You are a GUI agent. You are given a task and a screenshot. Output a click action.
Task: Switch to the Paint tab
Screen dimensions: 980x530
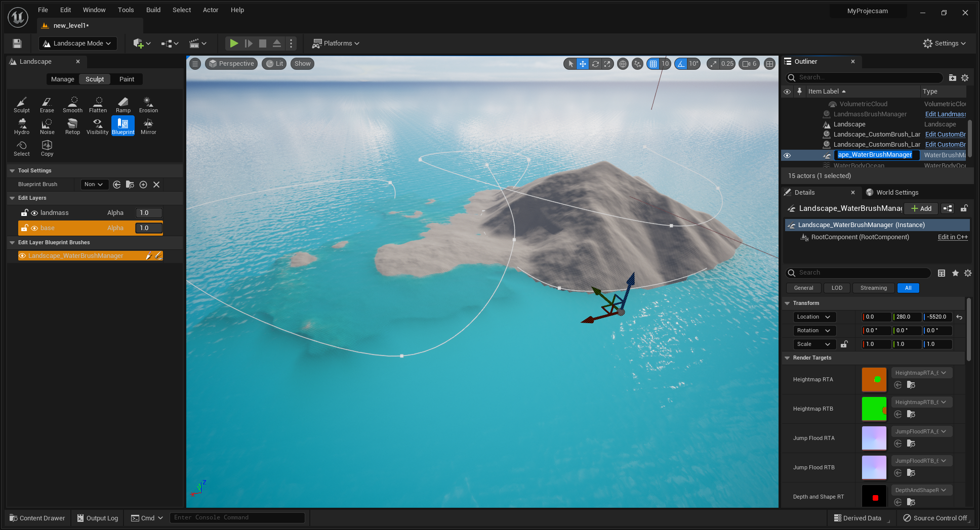pos(127,79)
